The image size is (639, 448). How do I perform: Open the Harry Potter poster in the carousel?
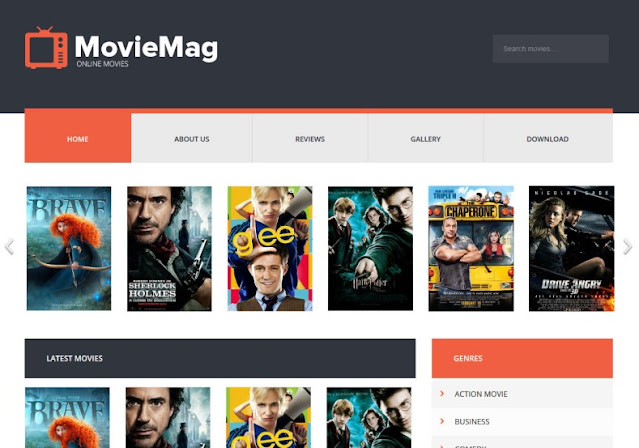(x=370, y=248)
